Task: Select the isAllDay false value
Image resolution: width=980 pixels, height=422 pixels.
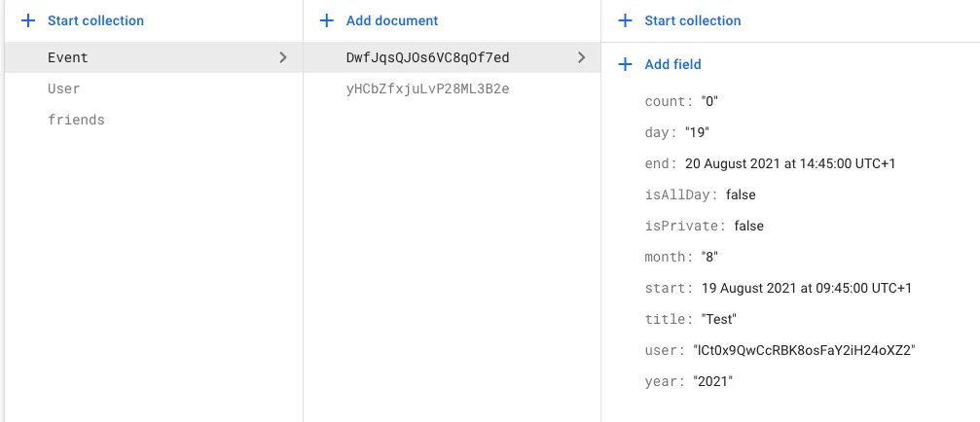Action: click(741, 194)
